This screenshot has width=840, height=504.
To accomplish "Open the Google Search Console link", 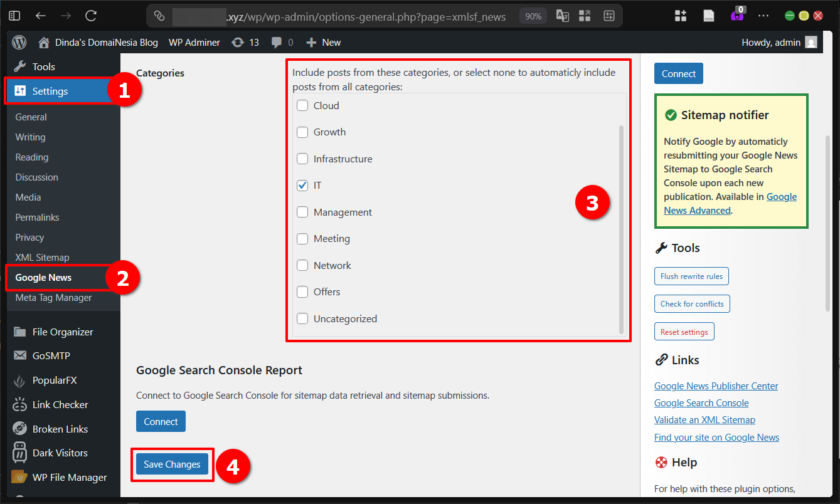I will (x=701, y=402).
